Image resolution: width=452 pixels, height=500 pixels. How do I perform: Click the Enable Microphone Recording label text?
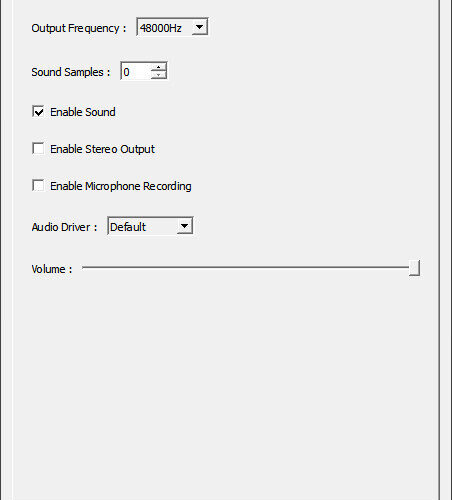(121, 186)
